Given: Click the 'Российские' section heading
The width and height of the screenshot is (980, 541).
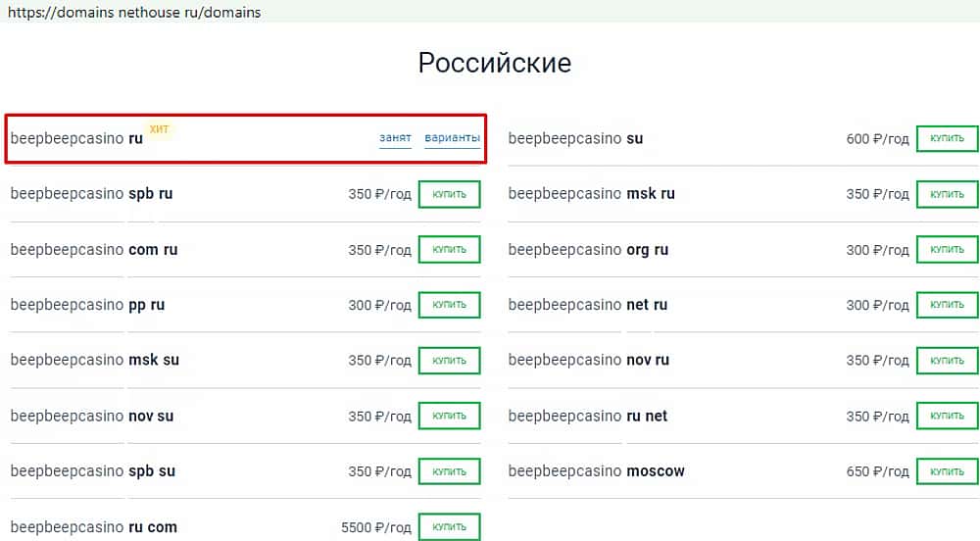Looking at the screenshot, I should pyautogui.click(x=494, y=64).
